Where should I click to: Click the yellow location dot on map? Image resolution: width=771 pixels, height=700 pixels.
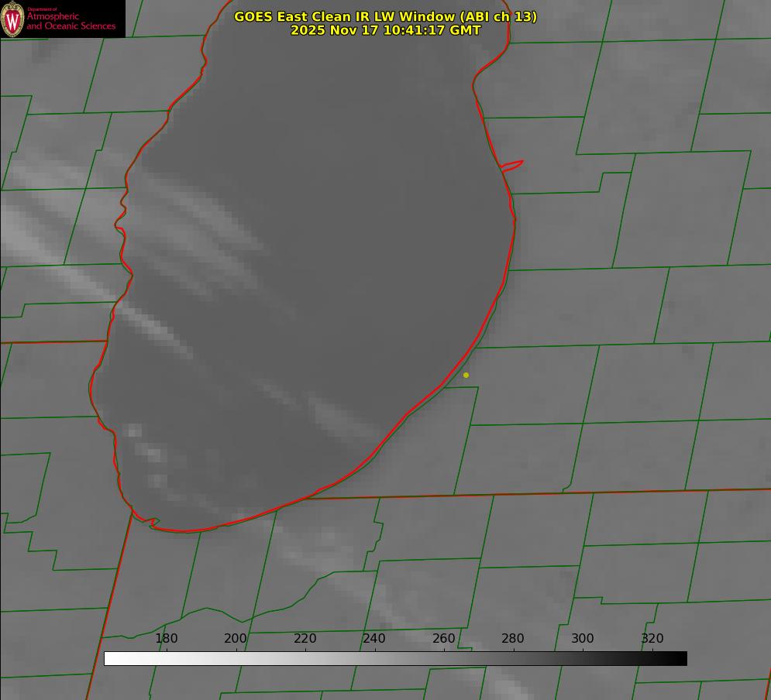(x=466, y=375)
